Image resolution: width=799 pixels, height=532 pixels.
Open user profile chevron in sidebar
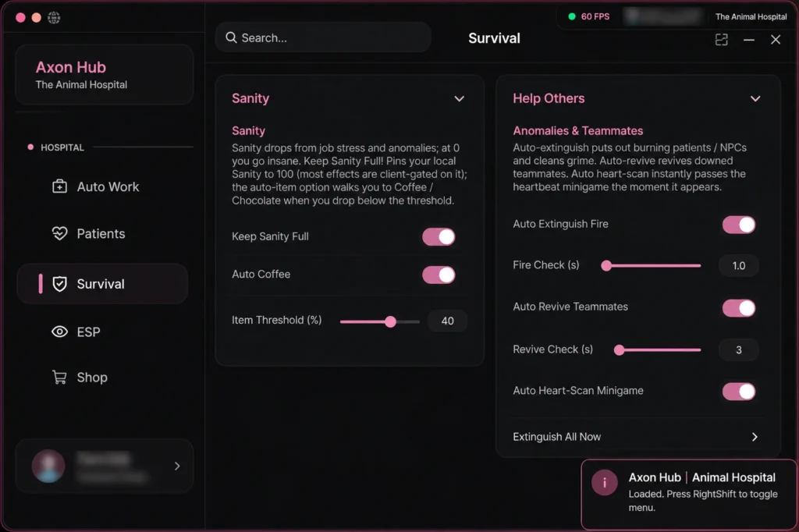click(x=177, y=466)
